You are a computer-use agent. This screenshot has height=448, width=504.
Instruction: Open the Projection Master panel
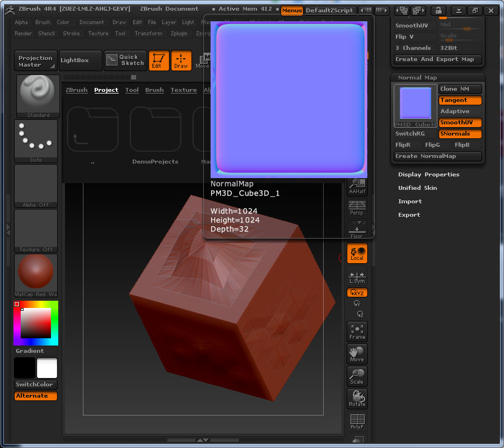[36, 60]
